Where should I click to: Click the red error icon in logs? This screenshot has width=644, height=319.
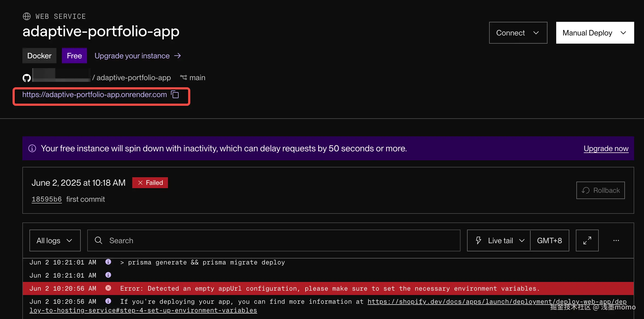[x=108, y=288]
